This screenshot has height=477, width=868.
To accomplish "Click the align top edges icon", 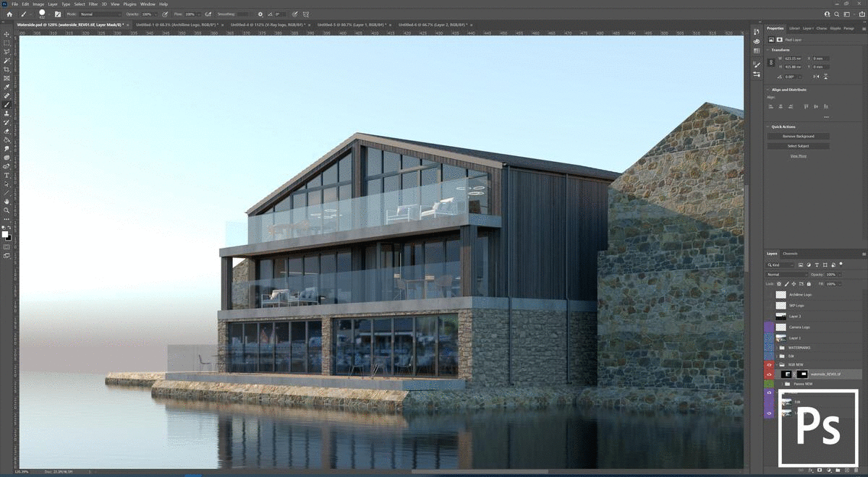I will pos(806,106).
